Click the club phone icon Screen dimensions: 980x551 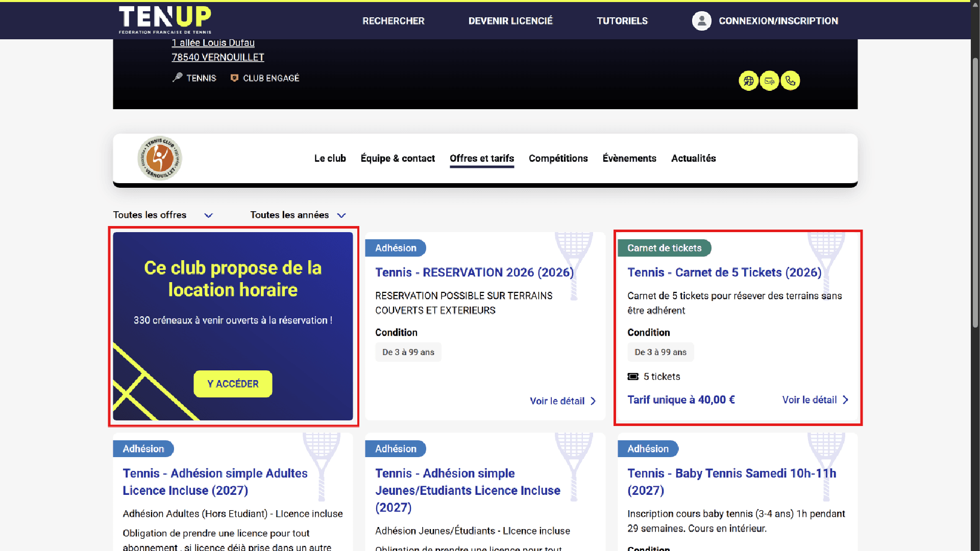pos(790,81)
